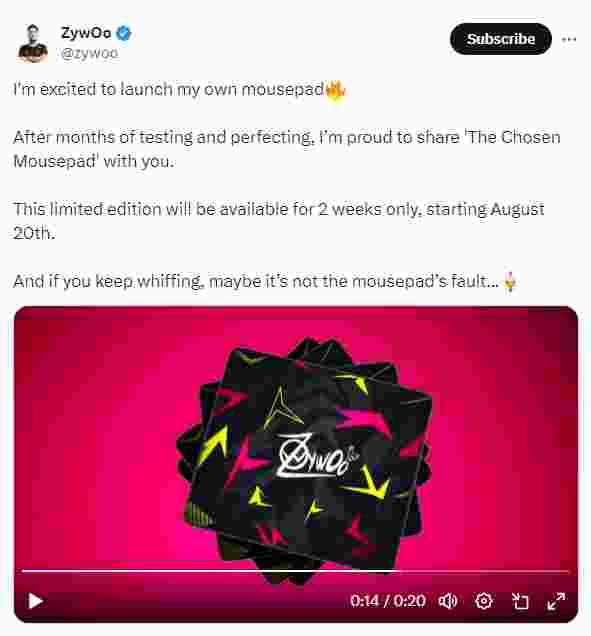Mute the video with the speaker icon

[448, 601]
